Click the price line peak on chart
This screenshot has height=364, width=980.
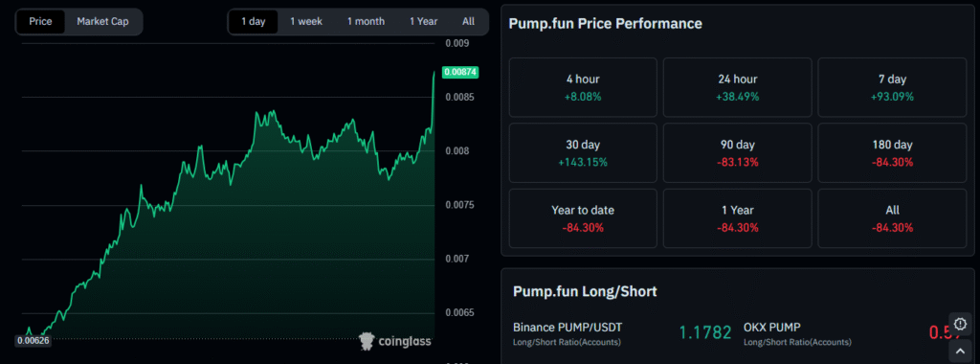coord(434,73)
